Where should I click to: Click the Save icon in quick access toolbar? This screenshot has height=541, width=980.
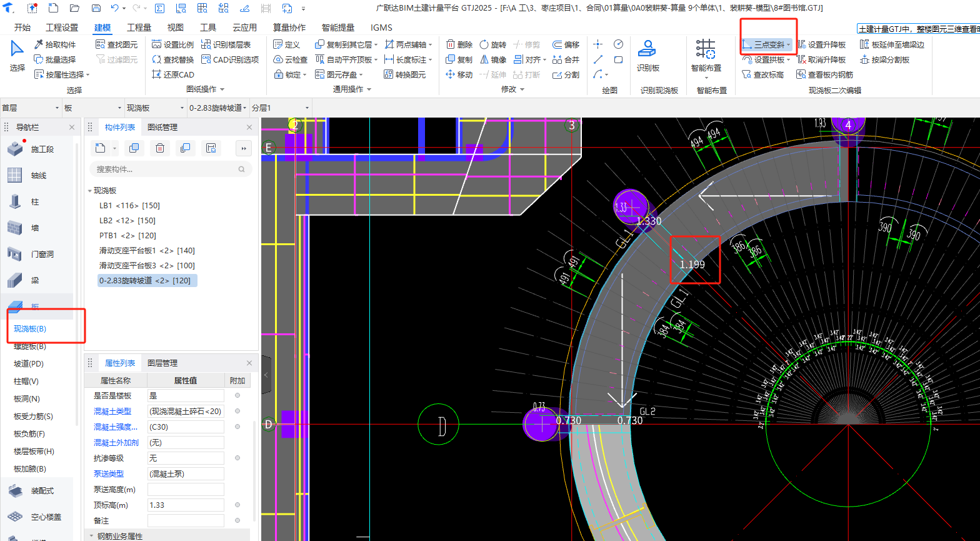coord(96,8)
